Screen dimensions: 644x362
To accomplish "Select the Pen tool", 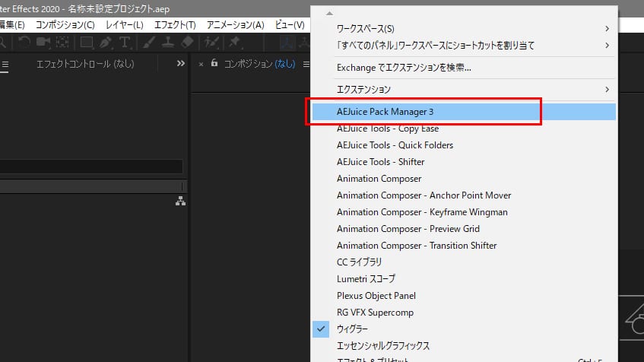I will [106, 43].
